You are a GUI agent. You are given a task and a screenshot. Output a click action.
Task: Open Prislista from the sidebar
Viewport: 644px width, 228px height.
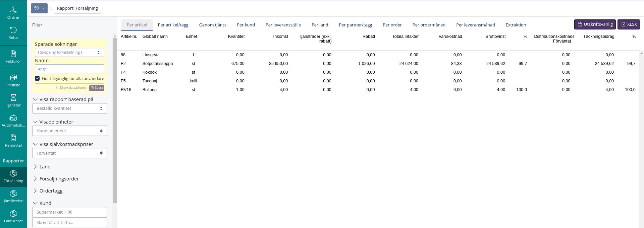13,80
